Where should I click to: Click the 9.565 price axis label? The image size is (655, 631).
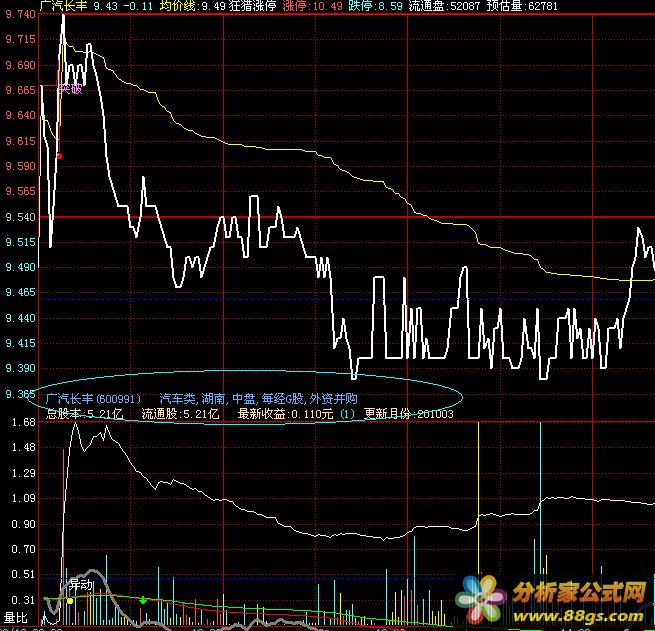21,191
